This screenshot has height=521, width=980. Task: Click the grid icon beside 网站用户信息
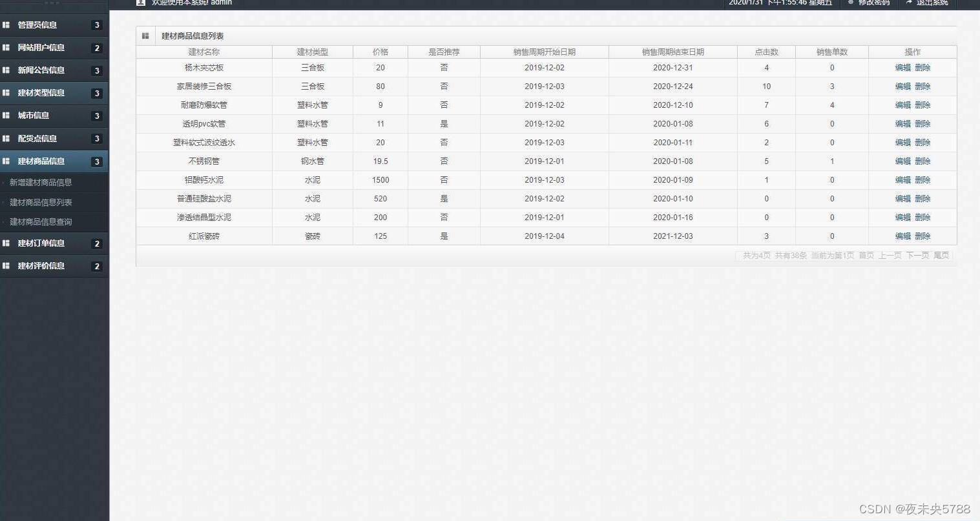(x=6, y=48)
